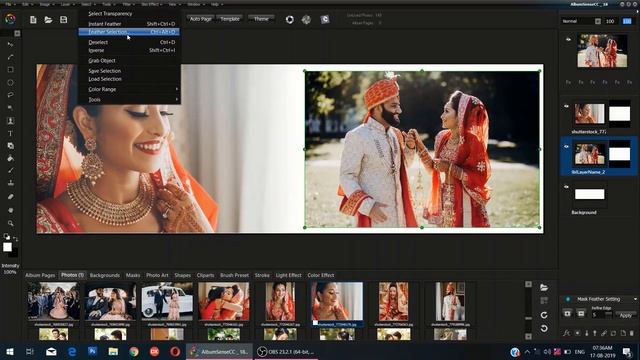Select the Rectangle marquee tool
Viewport: 640px width, 360px height.
(11, 70)
